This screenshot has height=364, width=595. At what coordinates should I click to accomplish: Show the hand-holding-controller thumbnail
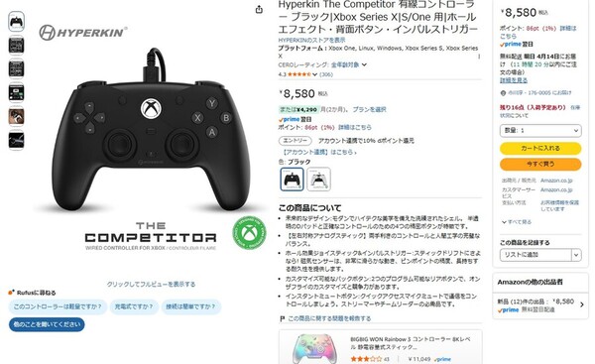click(16, 116)
